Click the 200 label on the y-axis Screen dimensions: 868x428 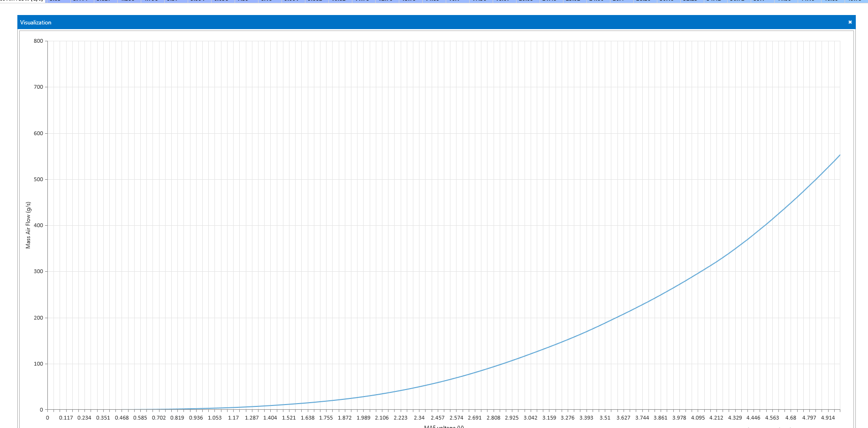[38, 318]
